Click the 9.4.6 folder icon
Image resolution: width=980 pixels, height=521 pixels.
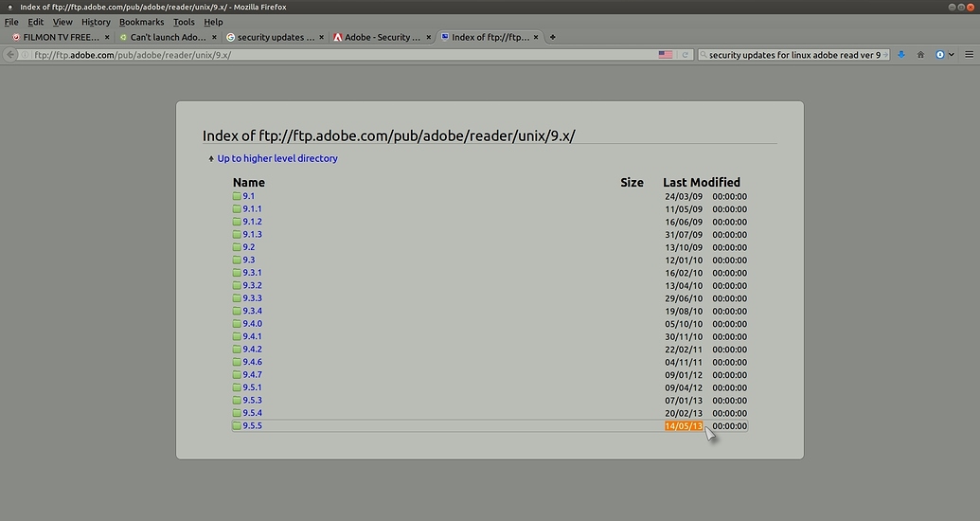point(237,362)
